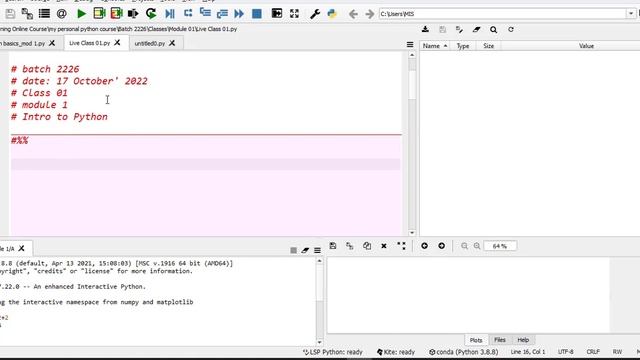Screen dimensions: 640x360
Task: Click the Variable Explorer save data icon
Action: tap(442, 29)
